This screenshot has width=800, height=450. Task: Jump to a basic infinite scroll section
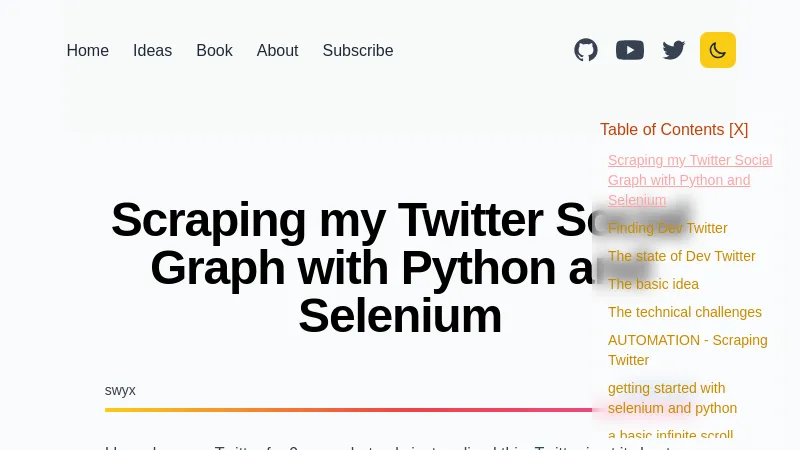coord(670,435)
